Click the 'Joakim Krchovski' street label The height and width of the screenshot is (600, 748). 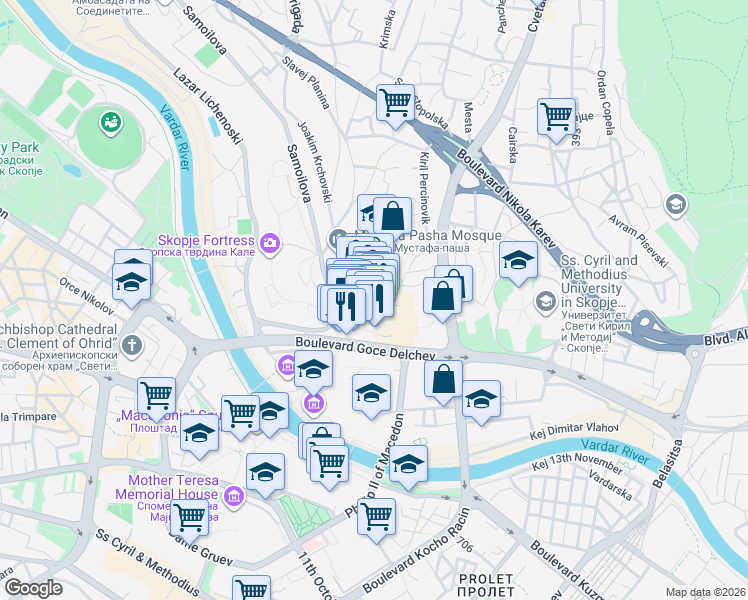pos(314,162)
